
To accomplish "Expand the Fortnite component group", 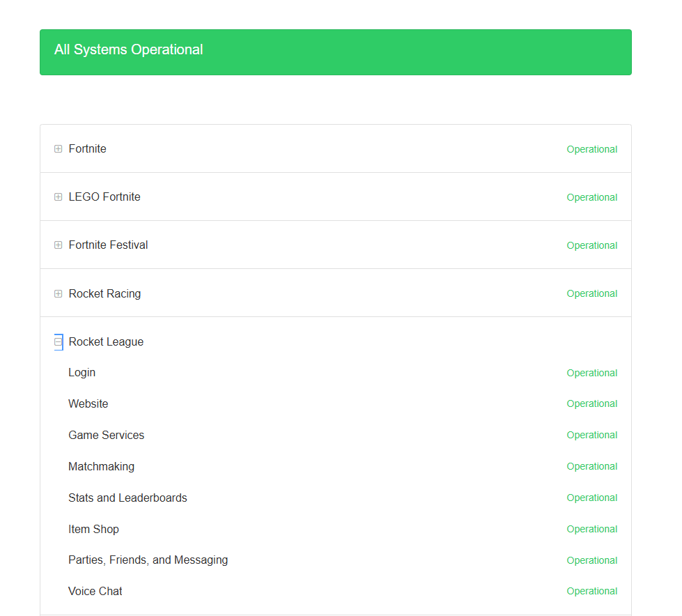I will (58, 149).
